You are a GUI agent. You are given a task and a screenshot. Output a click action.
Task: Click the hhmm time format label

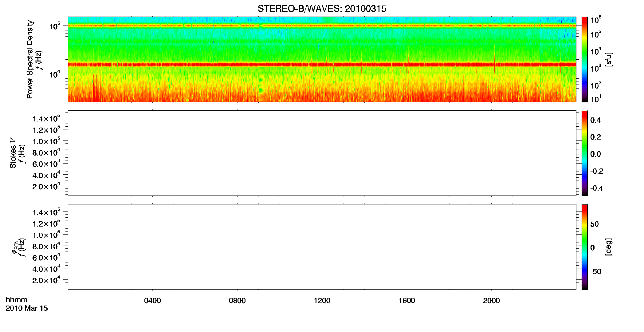tap(17, 300)
